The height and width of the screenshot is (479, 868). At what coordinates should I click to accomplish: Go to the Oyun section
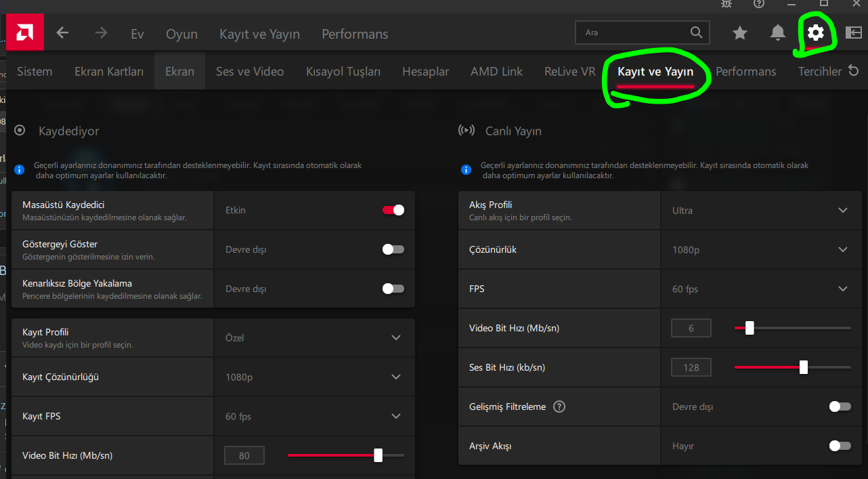pos(181,34)
